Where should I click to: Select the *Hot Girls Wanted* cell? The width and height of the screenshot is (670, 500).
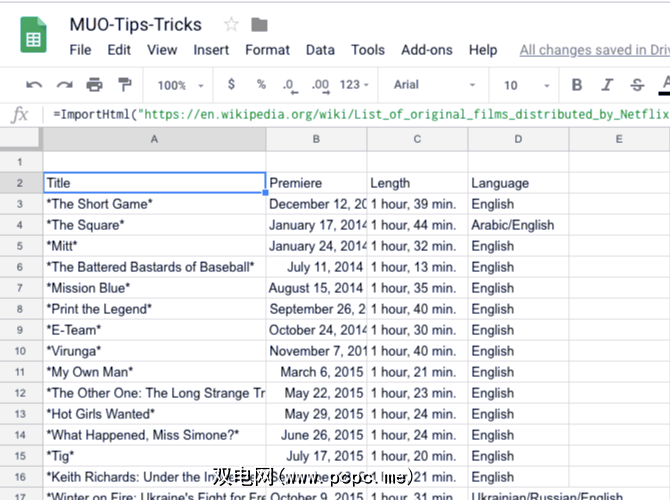click(x=154, y=414)
